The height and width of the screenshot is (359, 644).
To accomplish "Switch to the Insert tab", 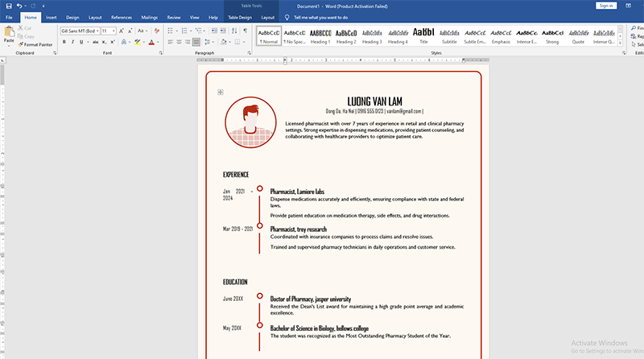I will (52, 17).
